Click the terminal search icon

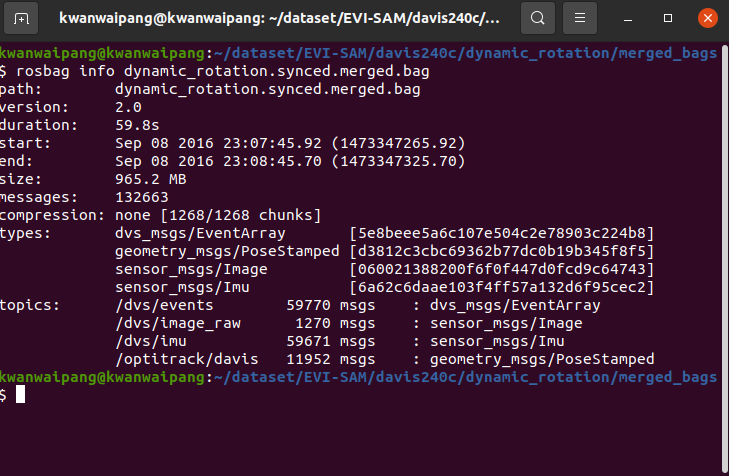pyautogui.click(x=537, y=18)
